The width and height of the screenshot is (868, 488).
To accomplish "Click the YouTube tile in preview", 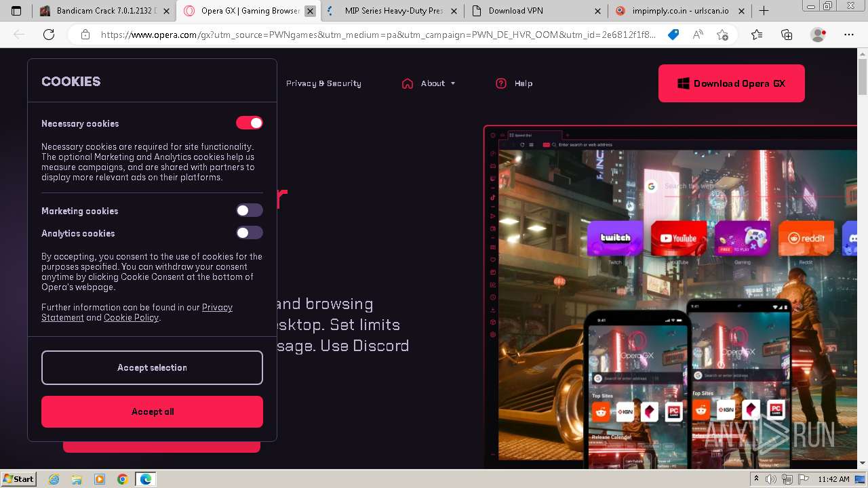I will [679, 238].
